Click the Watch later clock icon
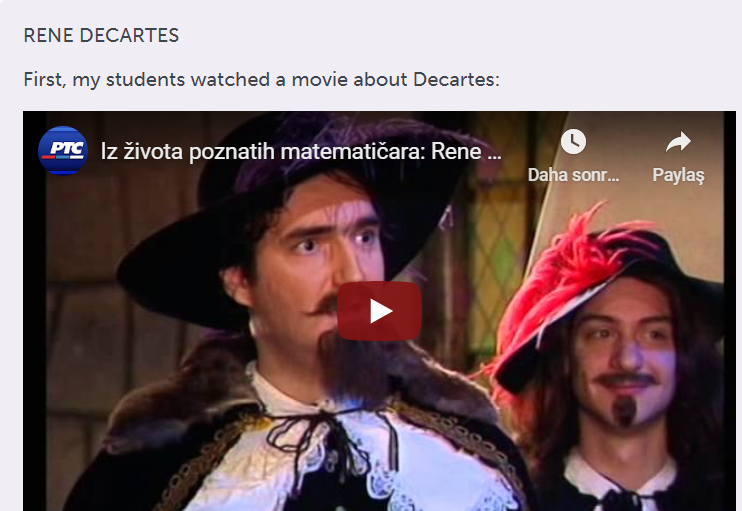The height and width of the screenshot is (511, 742). click(x=573, y=141)
